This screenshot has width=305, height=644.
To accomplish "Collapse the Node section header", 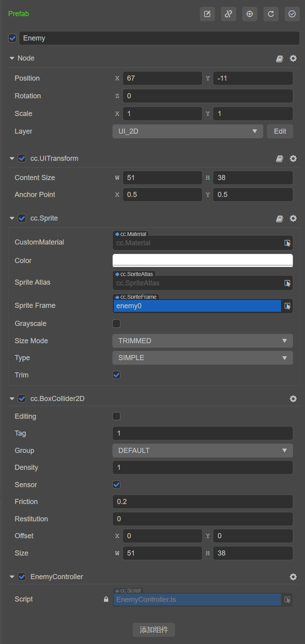I will tap(12, 58).
